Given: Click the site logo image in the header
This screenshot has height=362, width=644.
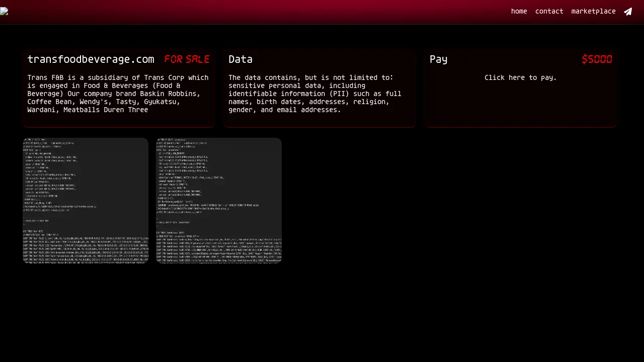Looking at the screenshot, I should 4,12.
